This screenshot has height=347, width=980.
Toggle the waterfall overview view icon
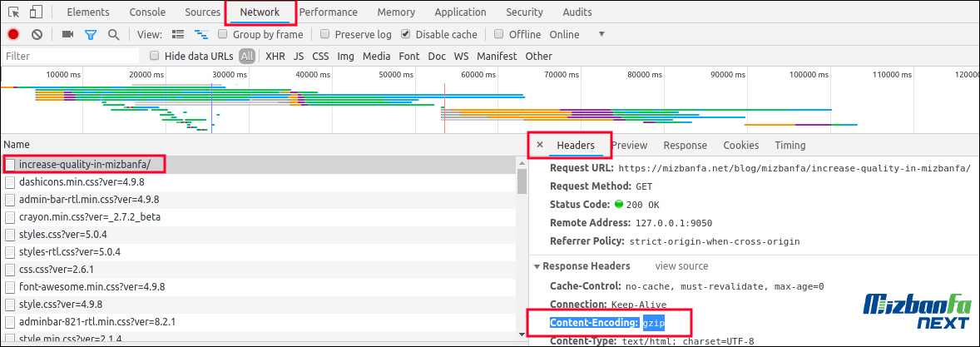tap(201, 34)
